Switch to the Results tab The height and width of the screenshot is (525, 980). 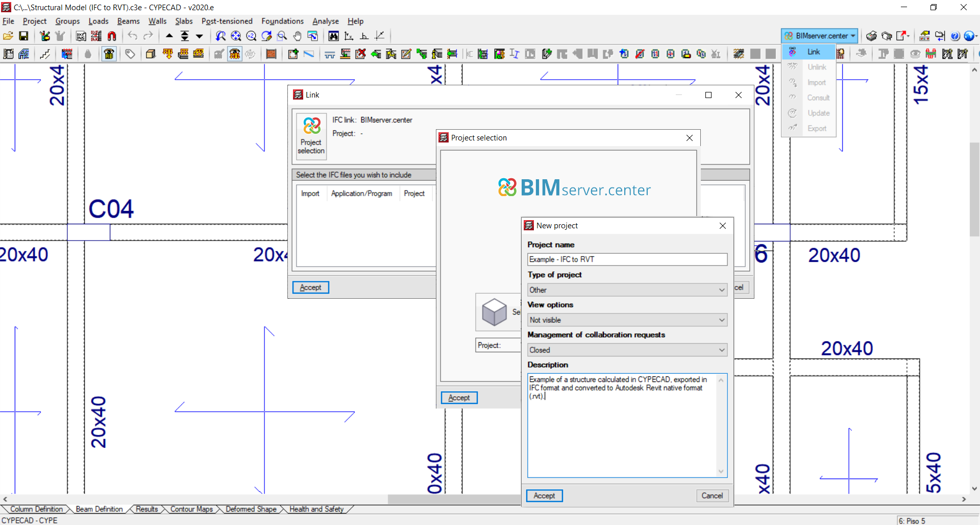[x=148, y=509]
